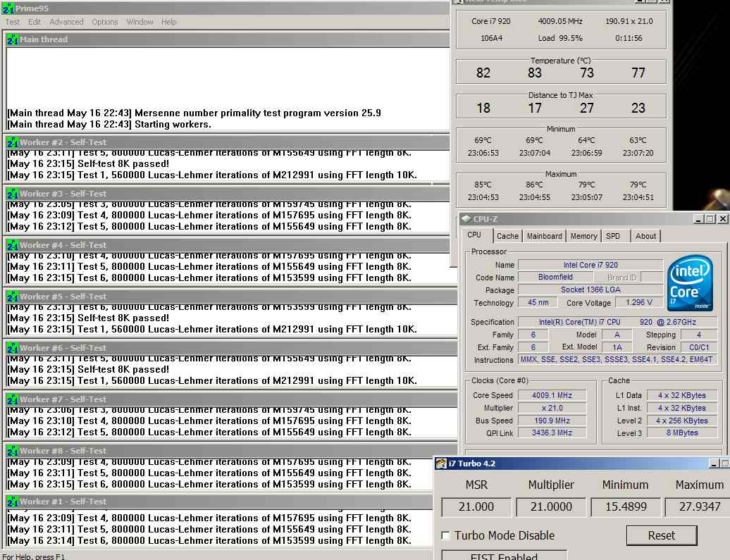This screenshot has height=560, width=730.
Task: Open the Edit menu in Prime95
Action: (x=35, y=22)
